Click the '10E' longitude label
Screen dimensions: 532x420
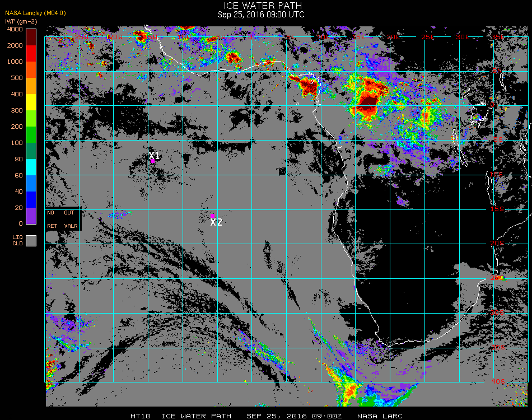[323, 37]
